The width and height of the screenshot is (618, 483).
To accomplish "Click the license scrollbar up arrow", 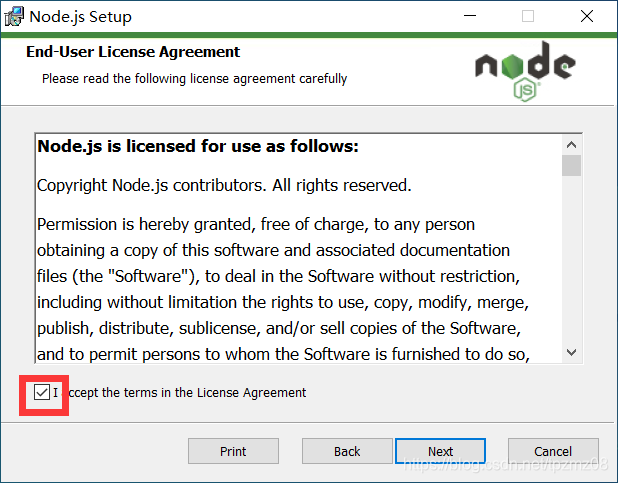I will (571, 145).
